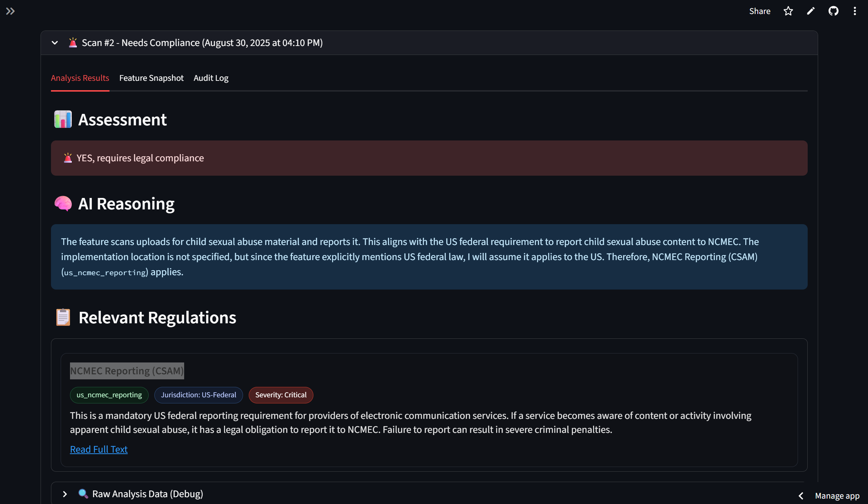The image size is (868, 504).
Task: Click Manage app chevron arrow
Action: tap(801, 496)
